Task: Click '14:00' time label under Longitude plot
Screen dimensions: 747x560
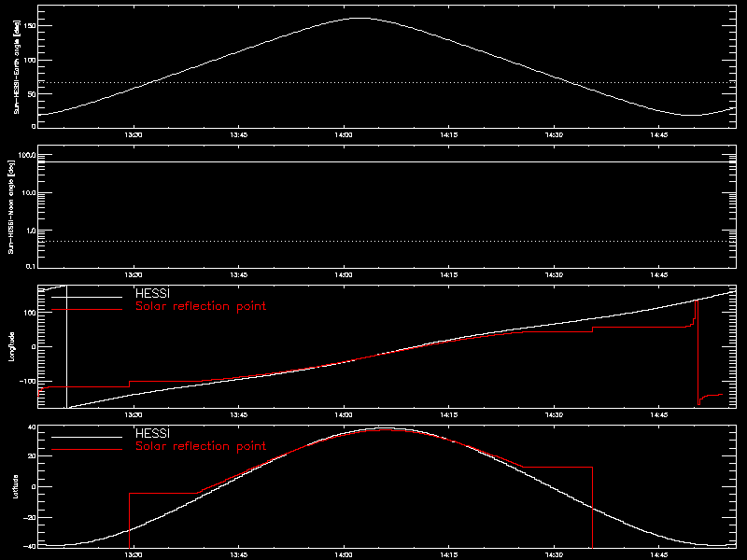Action: pos(344,415)
